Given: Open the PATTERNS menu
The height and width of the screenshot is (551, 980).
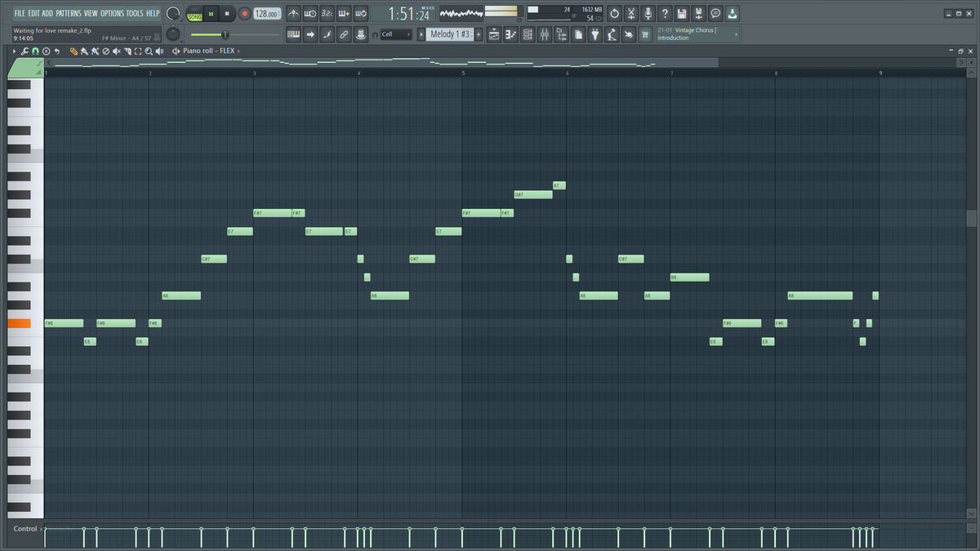Looking at the screenshot, I should [69, 14].
